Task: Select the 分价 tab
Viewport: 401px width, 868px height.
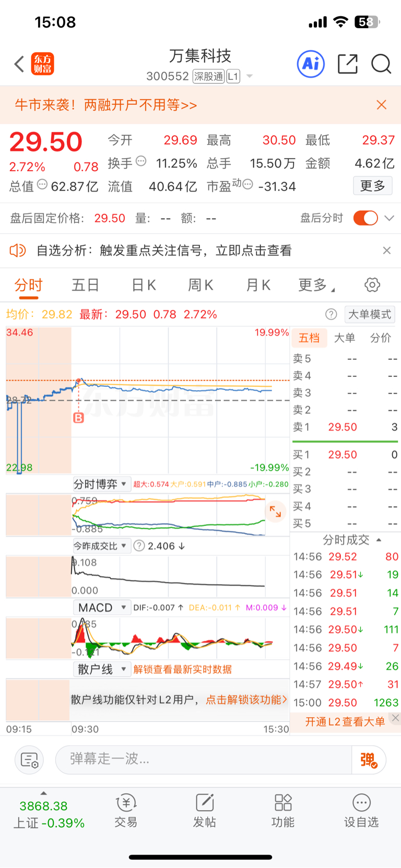Action: point(381,338)
